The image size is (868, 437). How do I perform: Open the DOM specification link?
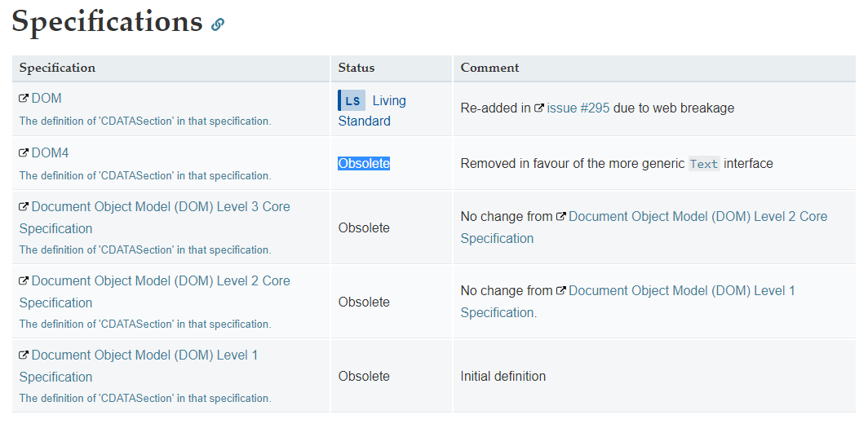tap(46, 98)
